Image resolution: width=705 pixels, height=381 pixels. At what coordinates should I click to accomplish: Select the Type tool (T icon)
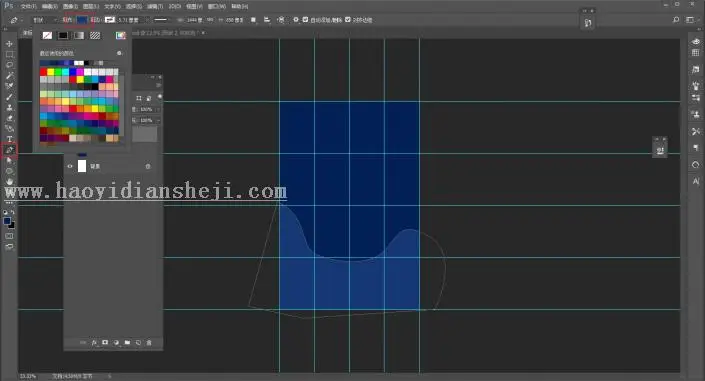(x=9, y=139)
